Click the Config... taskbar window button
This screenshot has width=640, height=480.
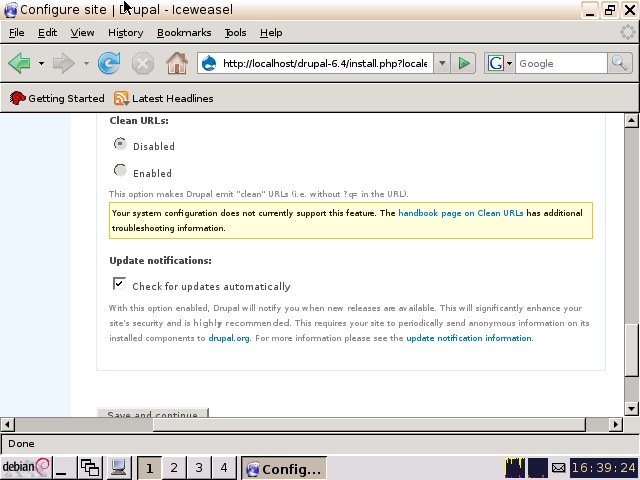(x=284, y=468)
